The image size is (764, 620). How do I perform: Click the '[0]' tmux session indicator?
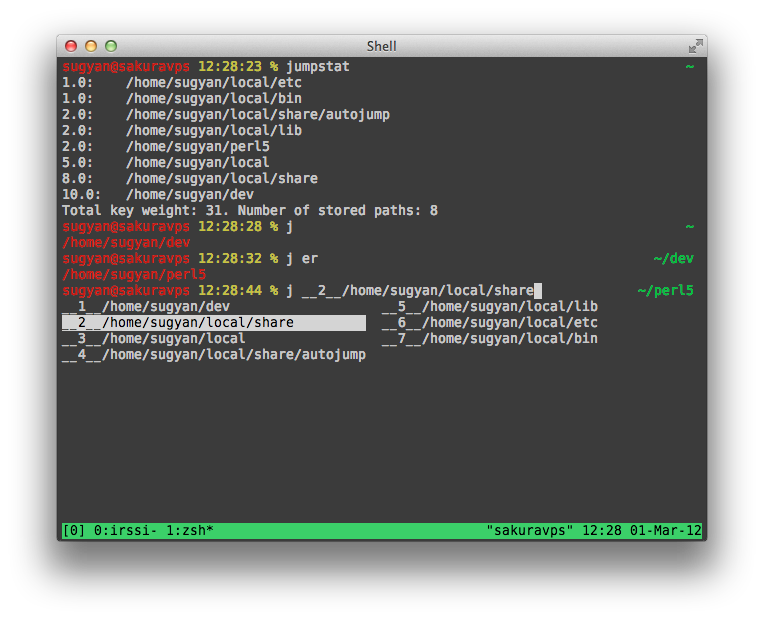[x=74, y=530]
